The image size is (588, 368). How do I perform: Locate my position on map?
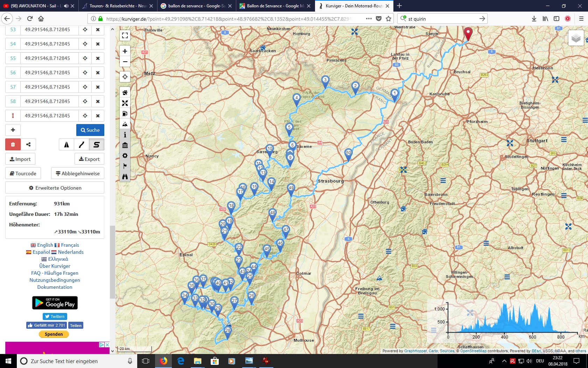[125, 77]
